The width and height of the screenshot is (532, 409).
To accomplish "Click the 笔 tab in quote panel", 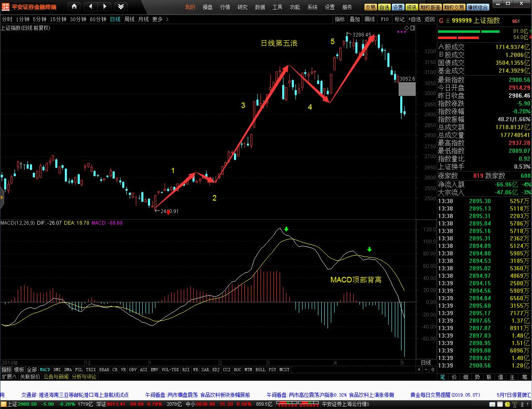I will (443, 377).
